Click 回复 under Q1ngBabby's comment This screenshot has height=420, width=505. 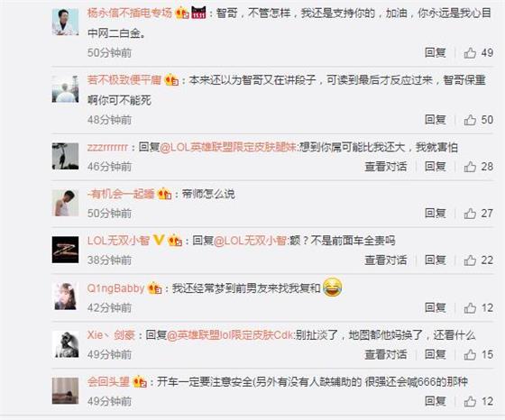(435, 308)
